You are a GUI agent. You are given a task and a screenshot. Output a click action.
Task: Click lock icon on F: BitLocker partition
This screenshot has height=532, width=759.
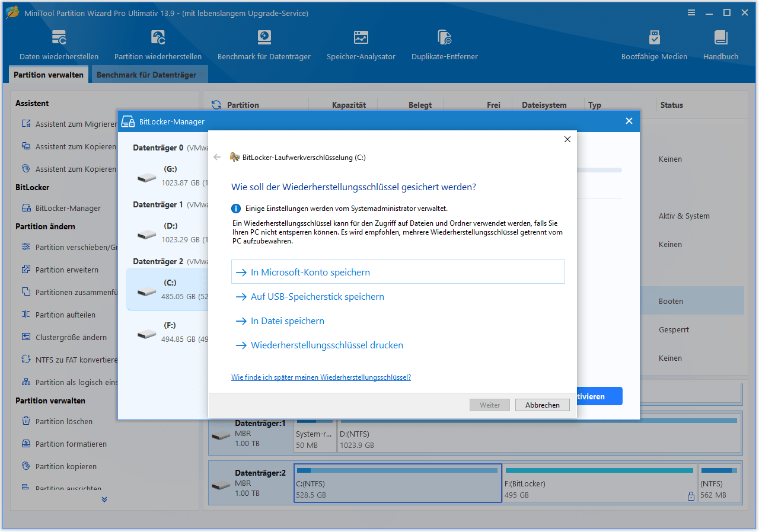pos(691,496)
